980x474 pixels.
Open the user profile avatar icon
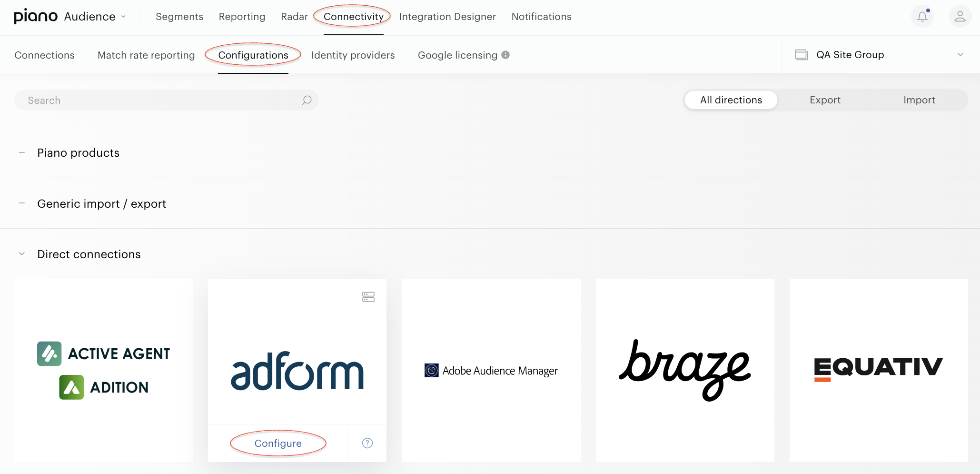[x=960, y=17]
